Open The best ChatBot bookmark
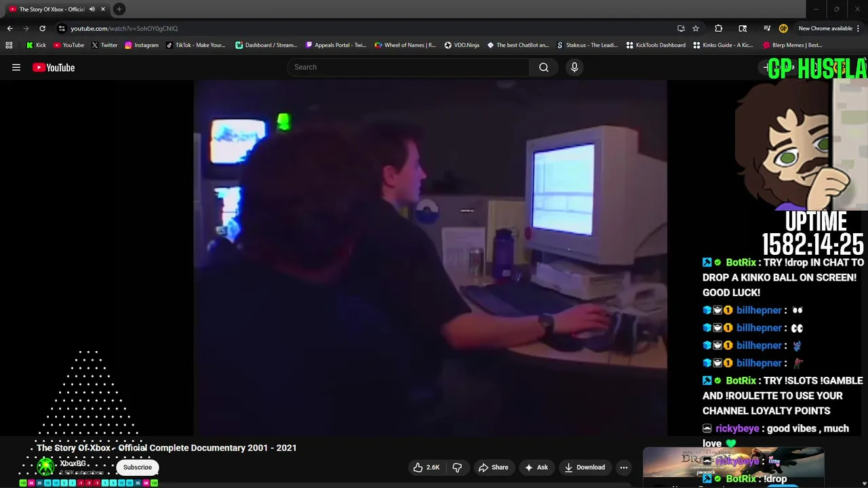 518,45
